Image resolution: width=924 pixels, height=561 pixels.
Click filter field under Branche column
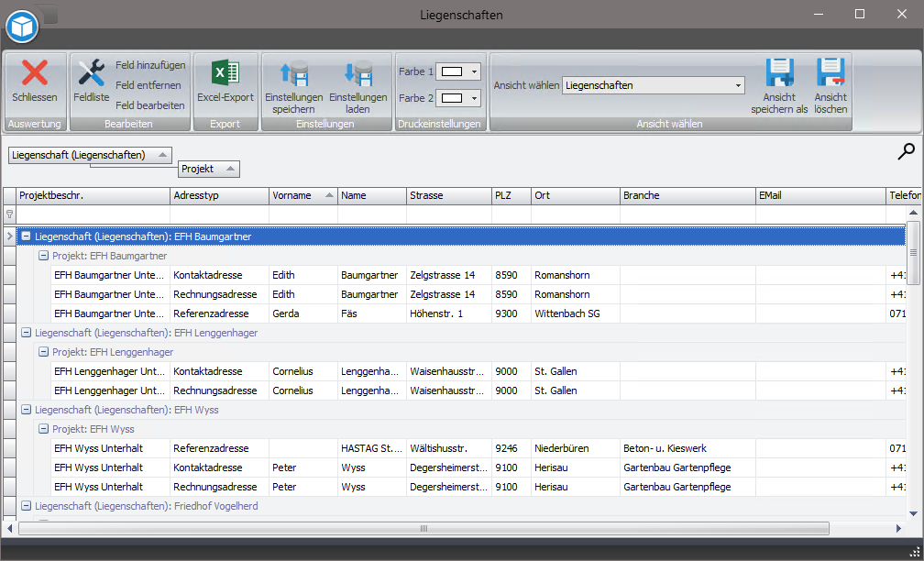[687, 214]
